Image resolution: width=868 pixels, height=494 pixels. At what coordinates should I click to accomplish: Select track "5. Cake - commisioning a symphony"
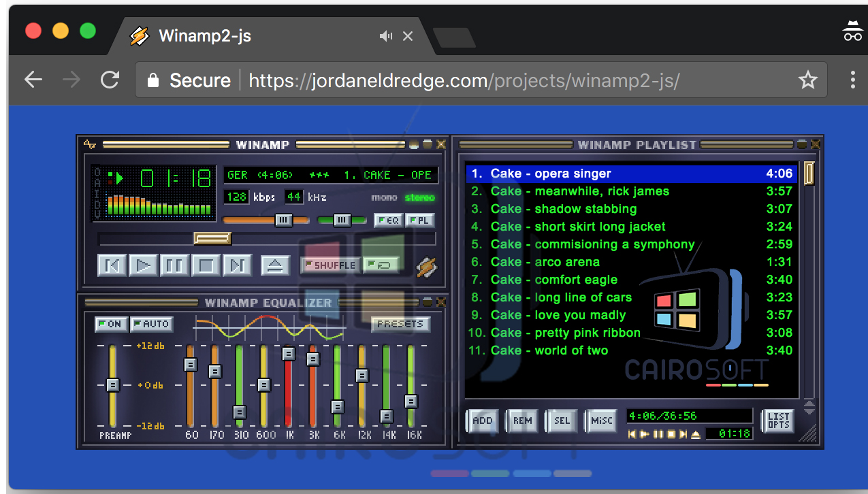631,244
